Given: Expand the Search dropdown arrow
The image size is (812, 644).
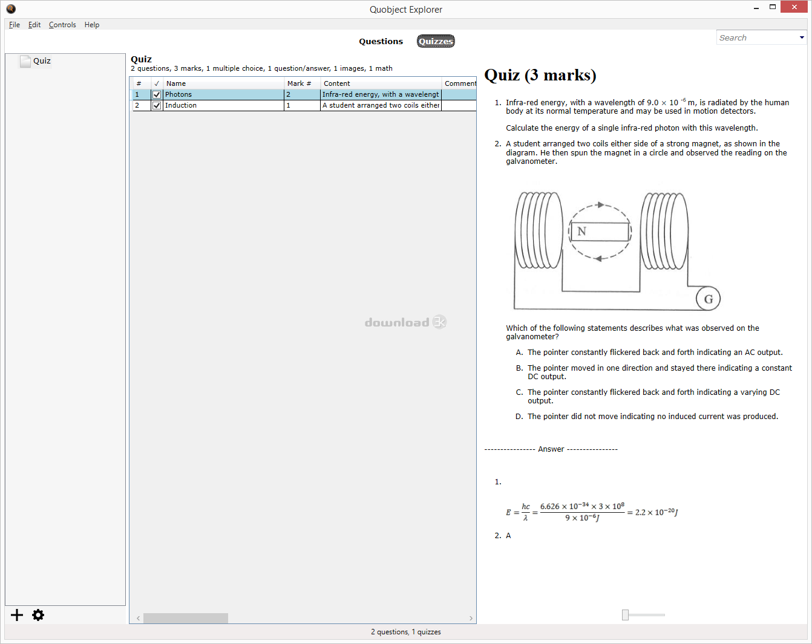Looking at the screenshot, I should pyautogui.click(x=802, y=37).
